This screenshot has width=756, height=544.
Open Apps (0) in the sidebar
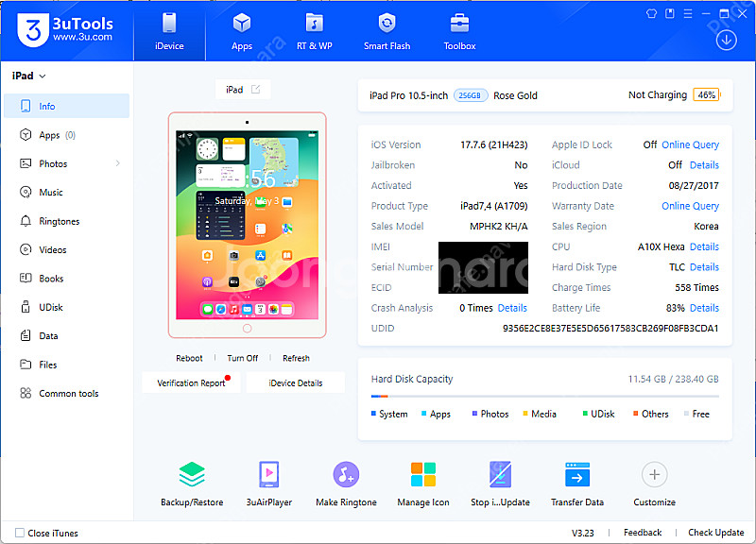pos(66,135)
